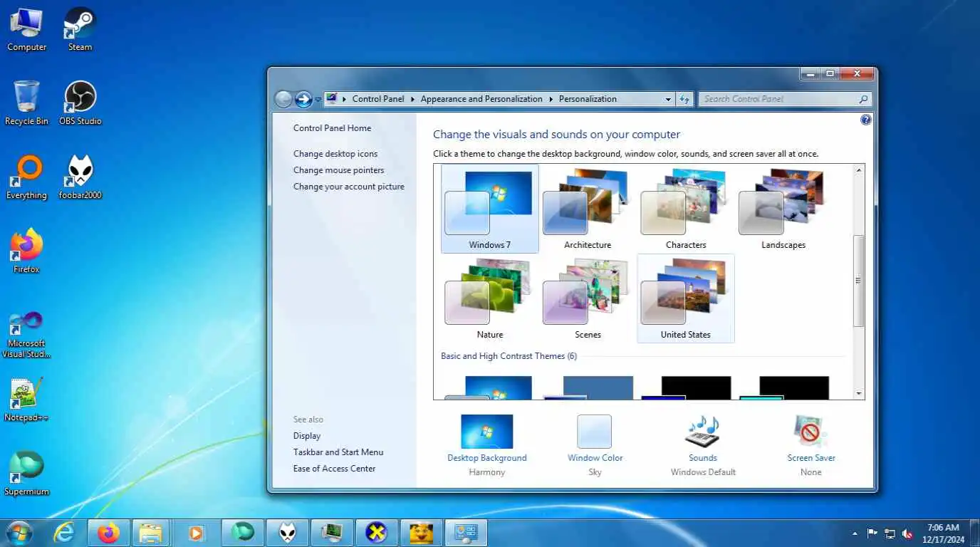Apply the Characters theme

coord(686,209)
